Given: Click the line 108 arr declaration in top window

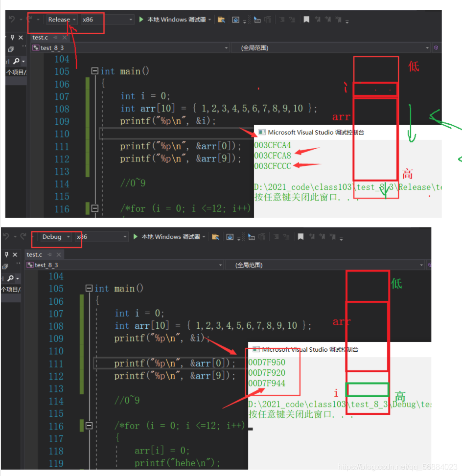Looking at the screenshot, I should tap(219, 109).
